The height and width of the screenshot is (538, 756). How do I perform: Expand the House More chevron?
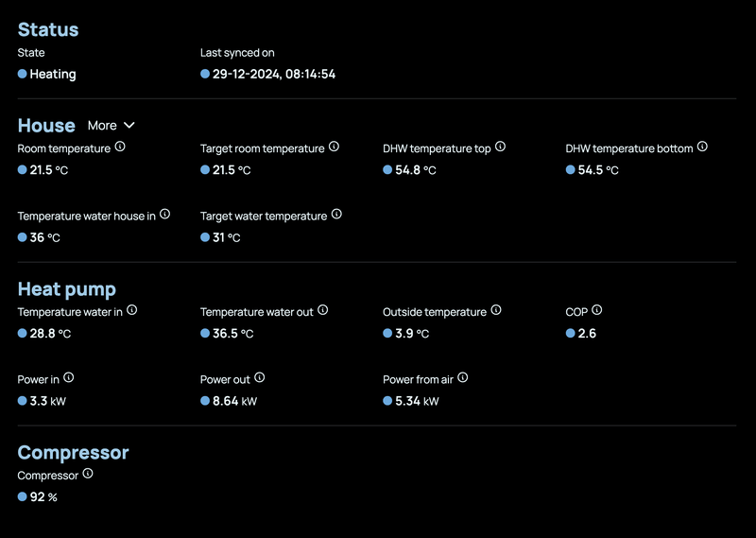click(x=129, y=126)
